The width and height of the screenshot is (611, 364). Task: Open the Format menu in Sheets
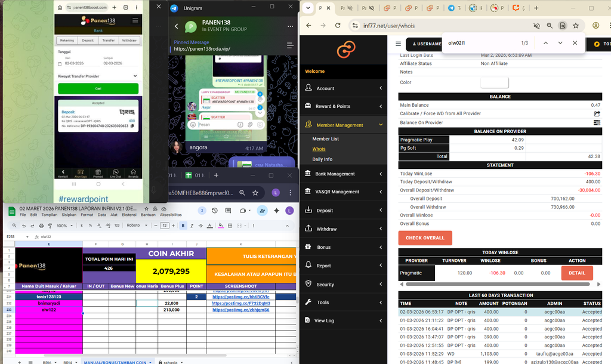pyautogui.click(x=87, y=215)
